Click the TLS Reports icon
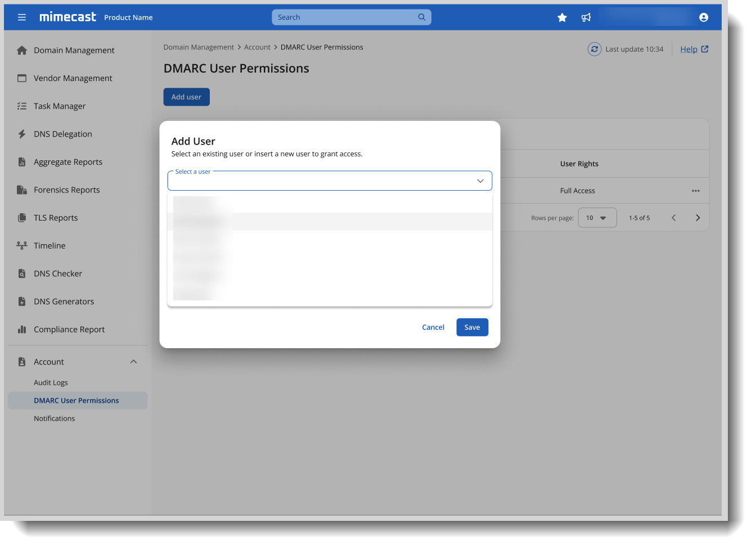Image resolution: width=756 pixels, height=549 pixels. pyautogui.click(x=22, y=218)
